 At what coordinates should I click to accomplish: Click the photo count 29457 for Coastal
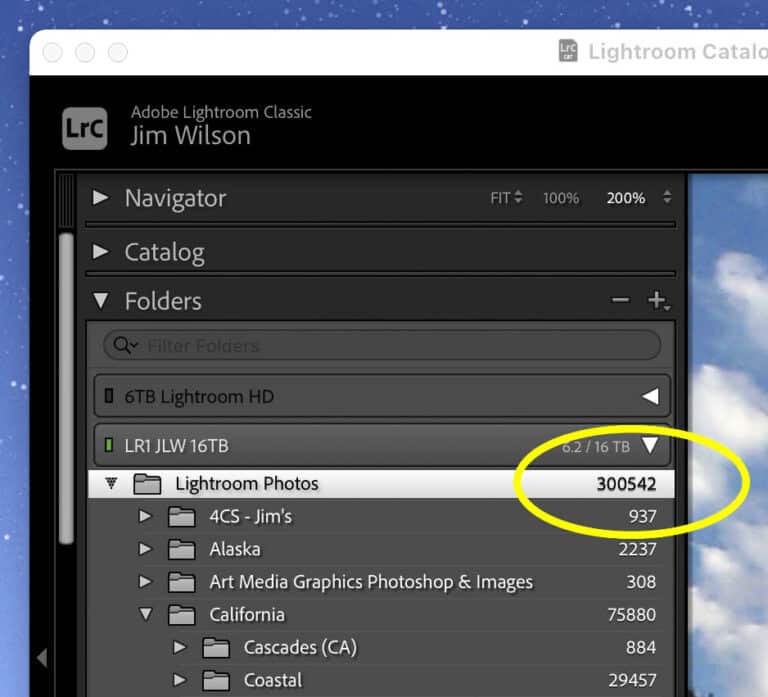coord(632,680)
